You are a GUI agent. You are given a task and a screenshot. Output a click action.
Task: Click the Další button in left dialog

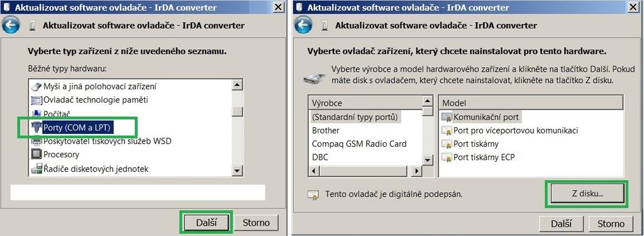pos(206,223)
